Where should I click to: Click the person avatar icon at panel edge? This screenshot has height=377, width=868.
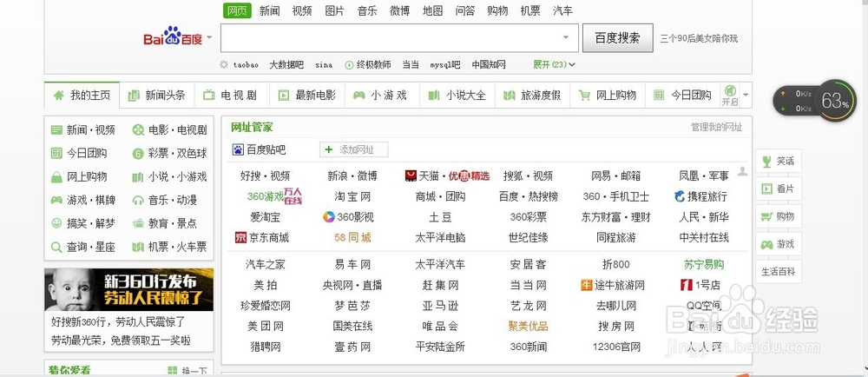tap(742, 171)
